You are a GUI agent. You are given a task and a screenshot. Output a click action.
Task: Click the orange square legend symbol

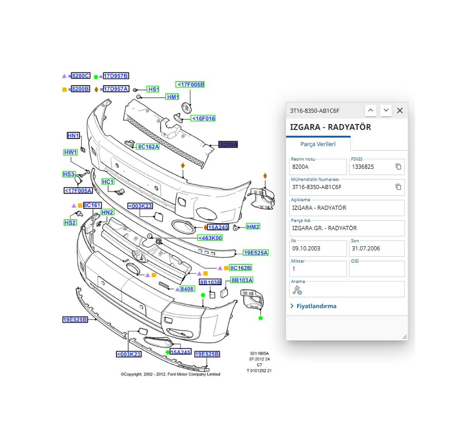click(x=64, y=89)
